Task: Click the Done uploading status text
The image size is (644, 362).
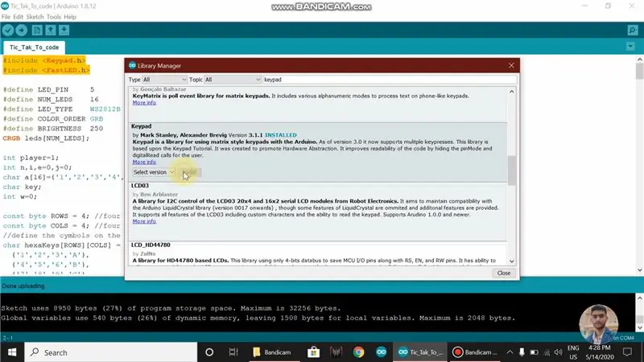Action: tap(23, 286)
